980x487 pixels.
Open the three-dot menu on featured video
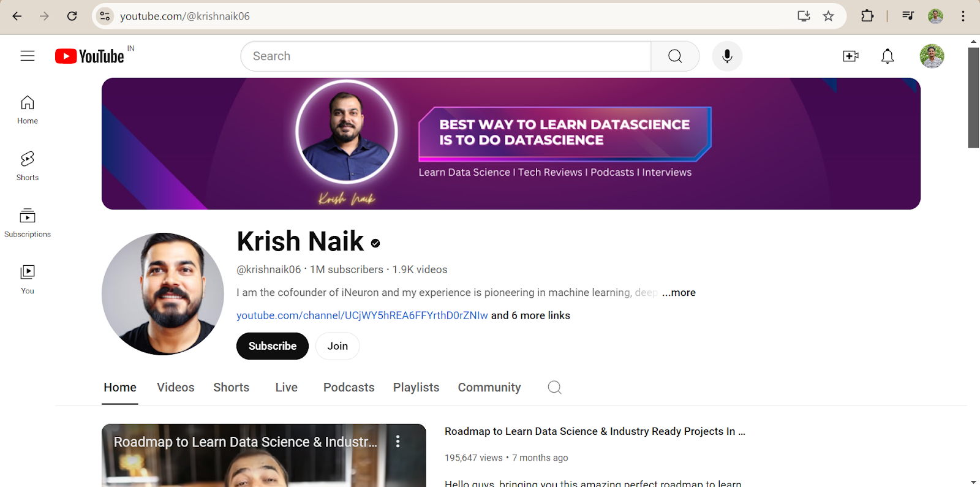(398, 442)
